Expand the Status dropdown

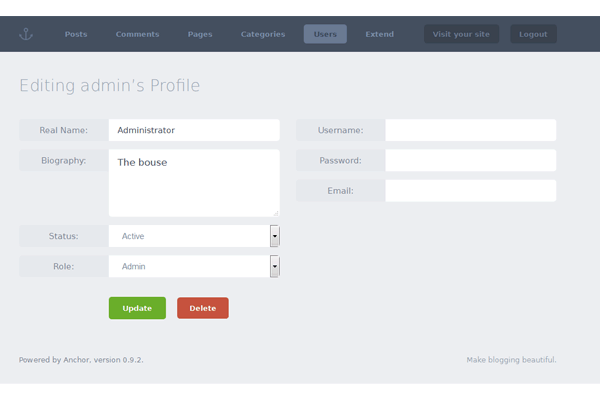pyautogui.click(x=189, y=236)
